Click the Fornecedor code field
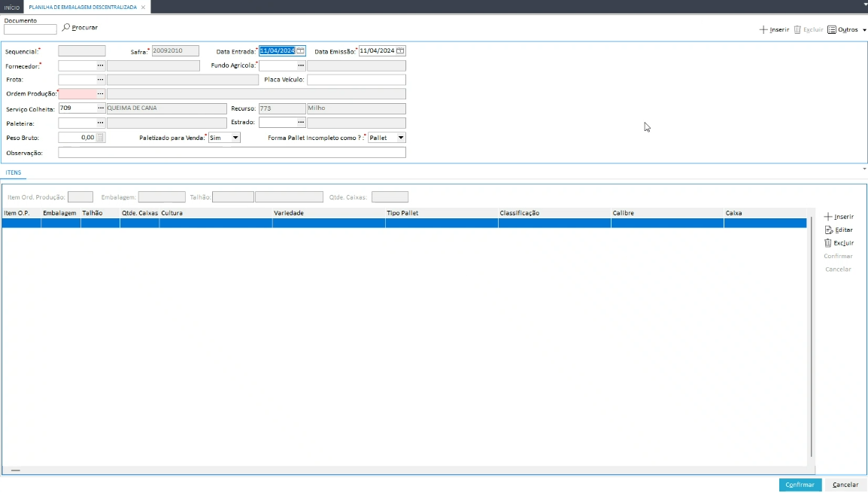The image size is (868, 493). [x=77, y=65]
